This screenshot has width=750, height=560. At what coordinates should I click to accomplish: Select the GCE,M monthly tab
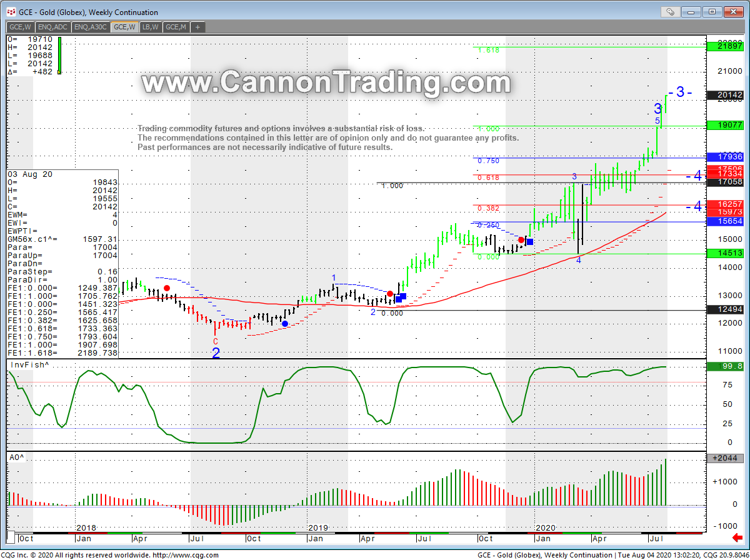(x=175, y=27)
